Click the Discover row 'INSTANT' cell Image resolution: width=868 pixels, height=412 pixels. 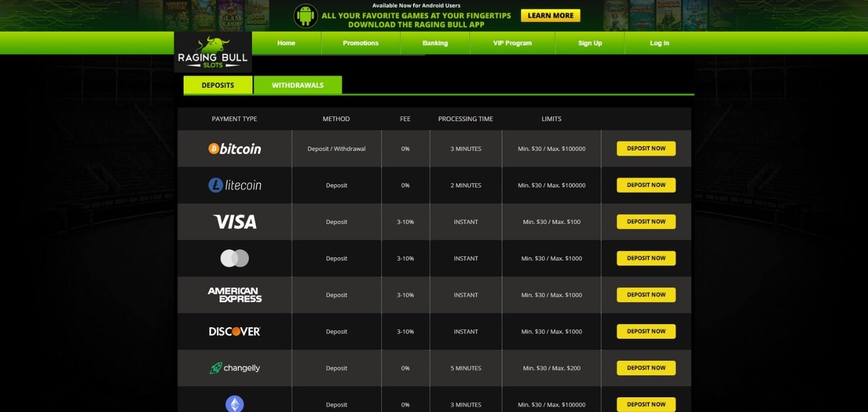click(x=466, y=332)
